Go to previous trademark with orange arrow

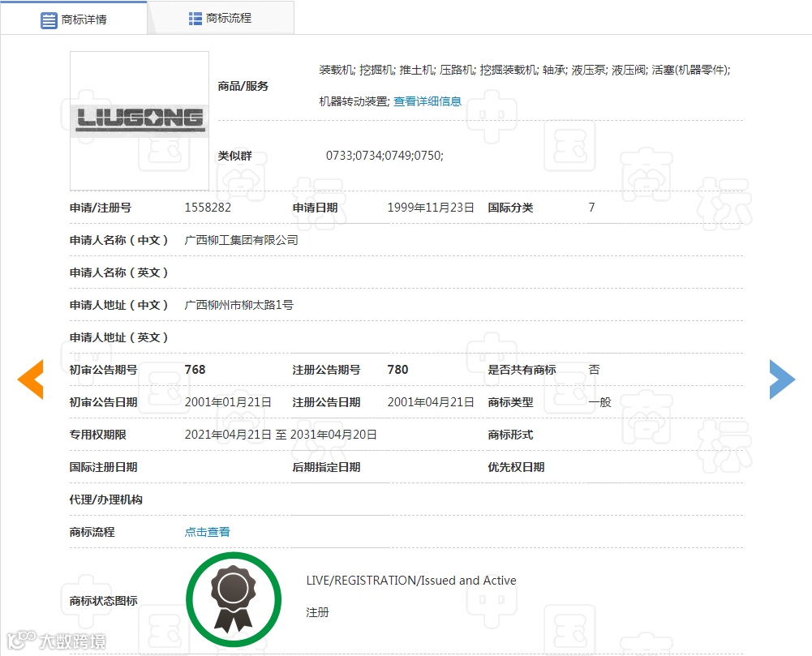click(x=31, y=379)
